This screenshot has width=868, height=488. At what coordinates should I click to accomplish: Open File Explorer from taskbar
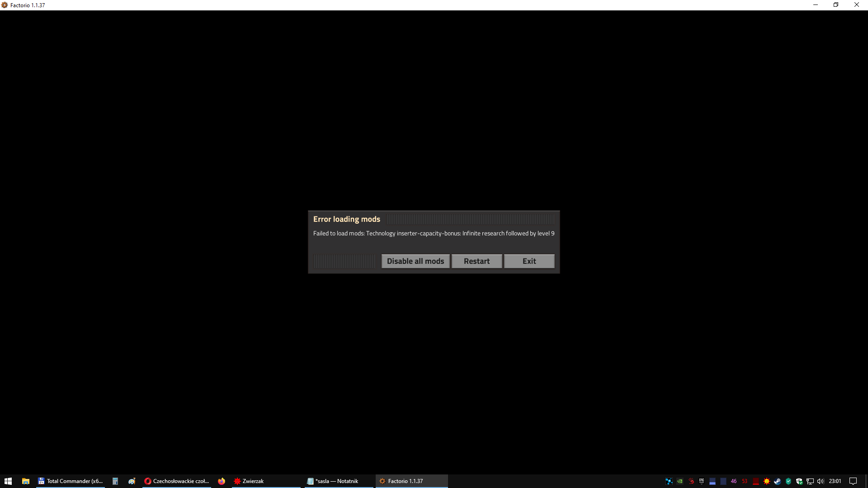(26, 481)
